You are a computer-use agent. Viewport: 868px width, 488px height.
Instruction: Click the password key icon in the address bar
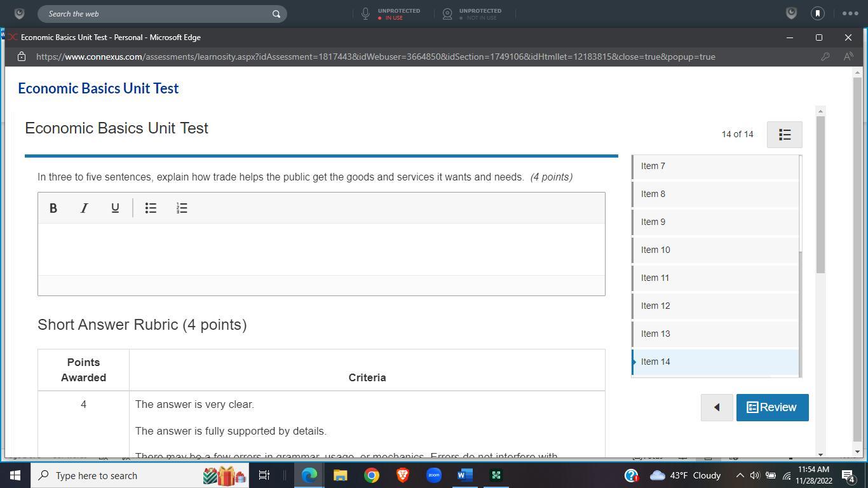pyautogui.click(x=825, y=57)
